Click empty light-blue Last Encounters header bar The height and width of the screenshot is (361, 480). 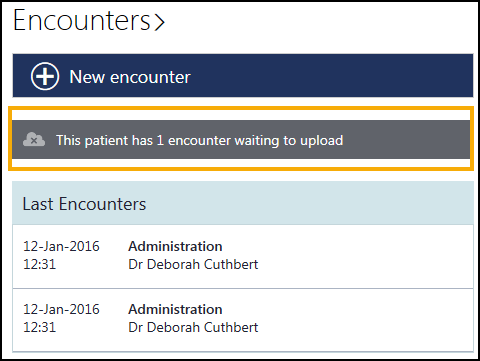pos(310,203)
